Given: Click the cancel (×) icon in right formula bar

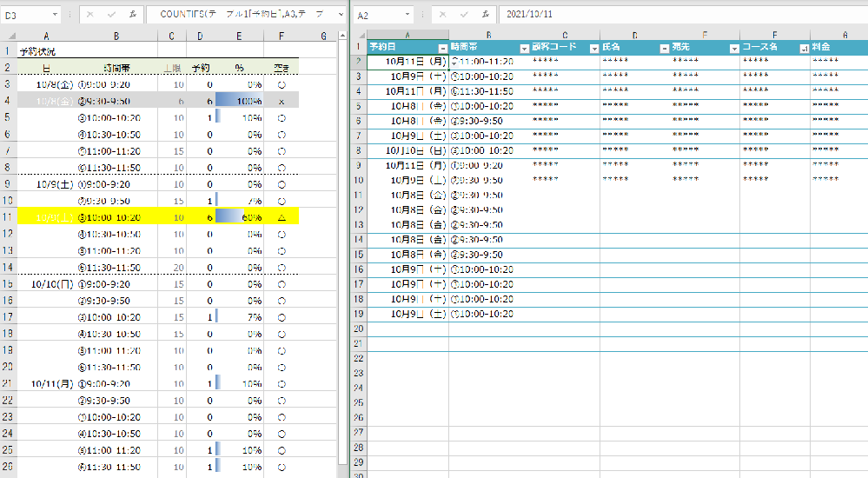Looking at the screenshot, I should (x=443, y=15).
